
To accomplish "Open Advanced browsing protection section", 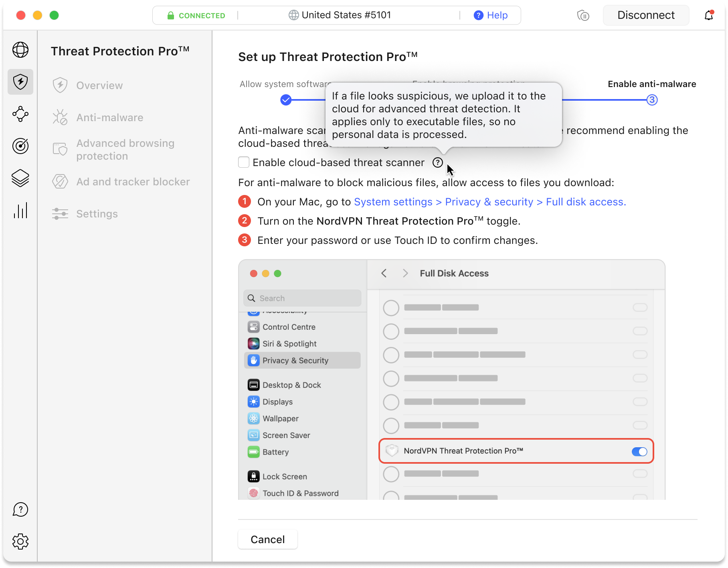I will click(x=125, y=150).
